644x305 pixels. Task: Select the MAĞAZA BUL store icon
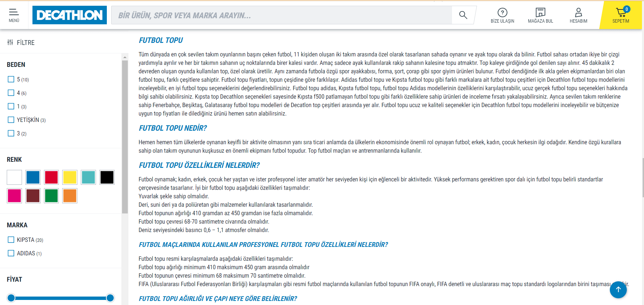coord(540,12)
